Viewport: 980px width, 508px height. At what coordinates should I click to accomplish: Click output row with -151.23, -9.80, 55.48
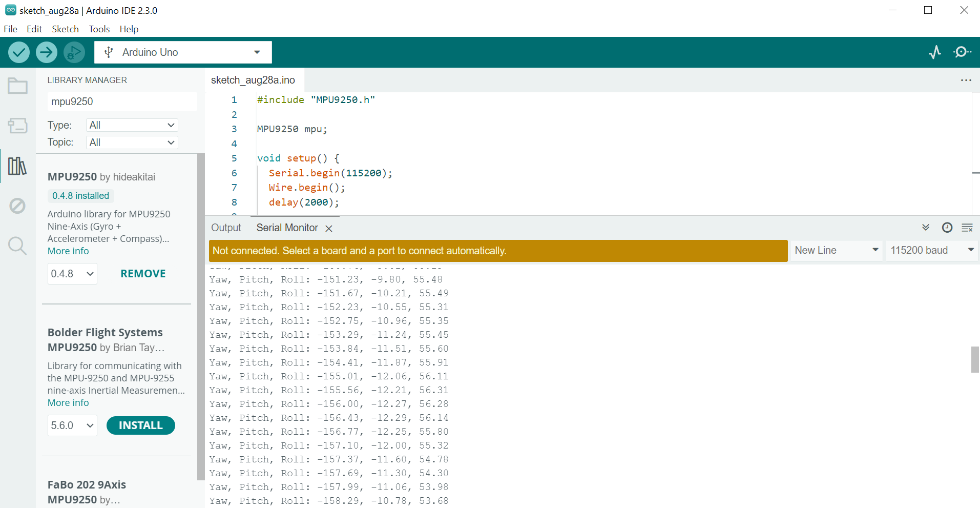326,279
